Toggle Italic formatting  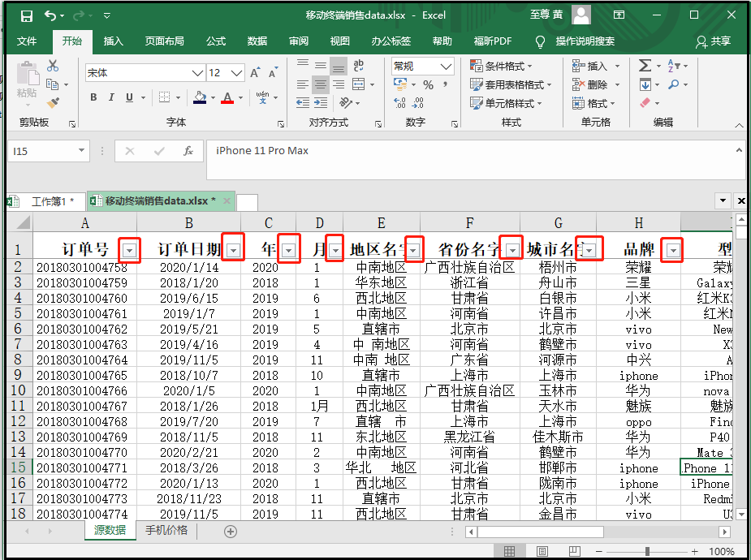(111, 97)
